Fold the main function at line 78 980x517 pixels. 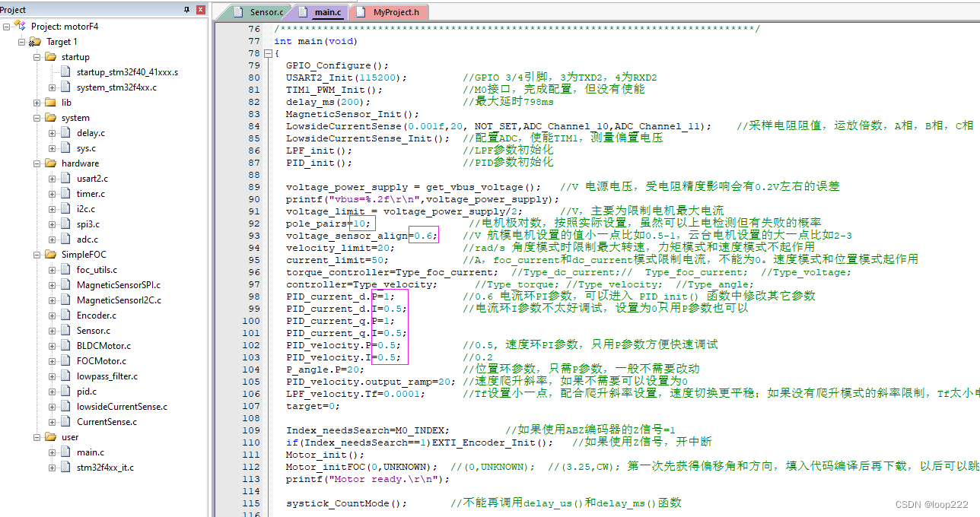click(x=267, y=54)
